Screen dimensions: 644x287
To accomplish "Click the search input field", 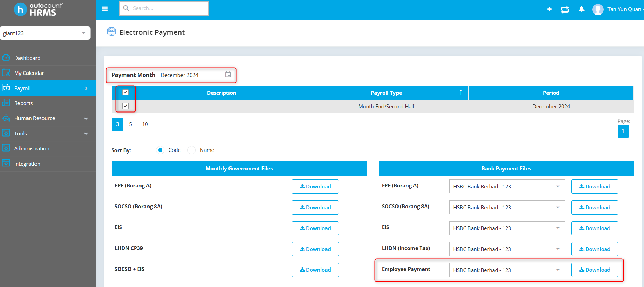I will click(x=164, y=8).
